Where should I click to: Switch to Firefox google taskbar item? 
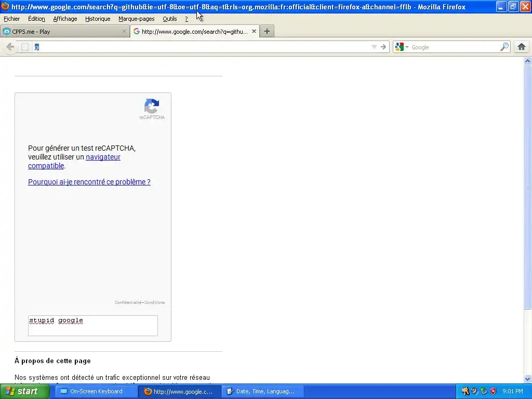click(x=180, y=391)
